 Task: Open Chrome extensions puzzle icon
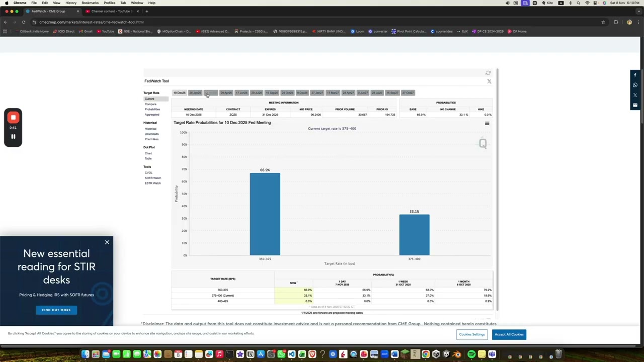pyautogui.click(x=616, y=22)
